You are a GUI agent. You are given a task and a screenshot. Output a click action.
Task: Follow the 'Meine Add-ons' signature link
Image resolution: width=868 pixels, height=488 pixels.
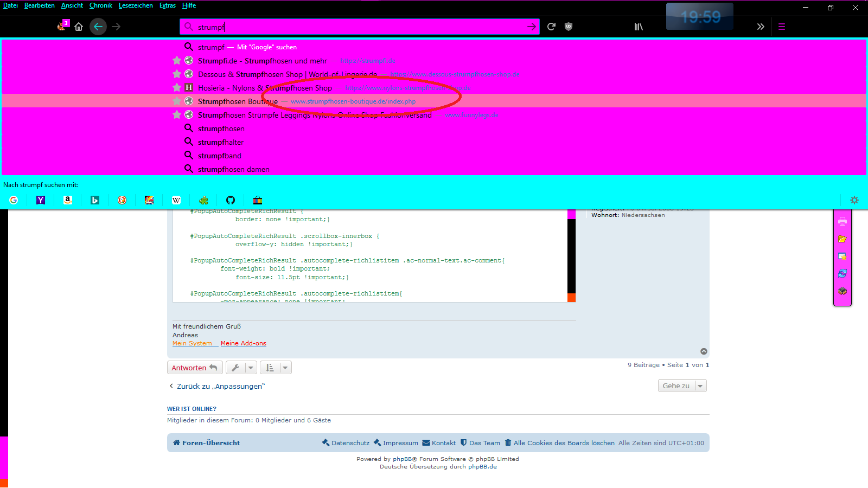(244, 343)
